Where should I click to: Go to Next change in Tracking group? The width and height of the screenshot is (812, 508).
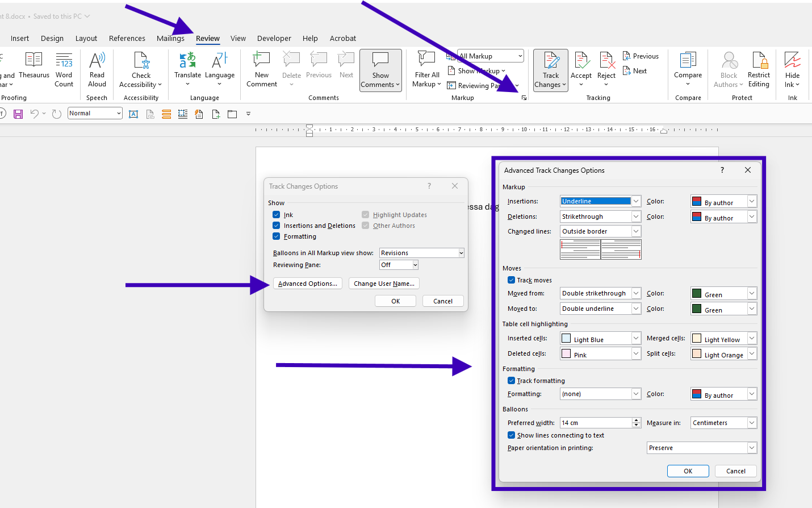(635, 71)
